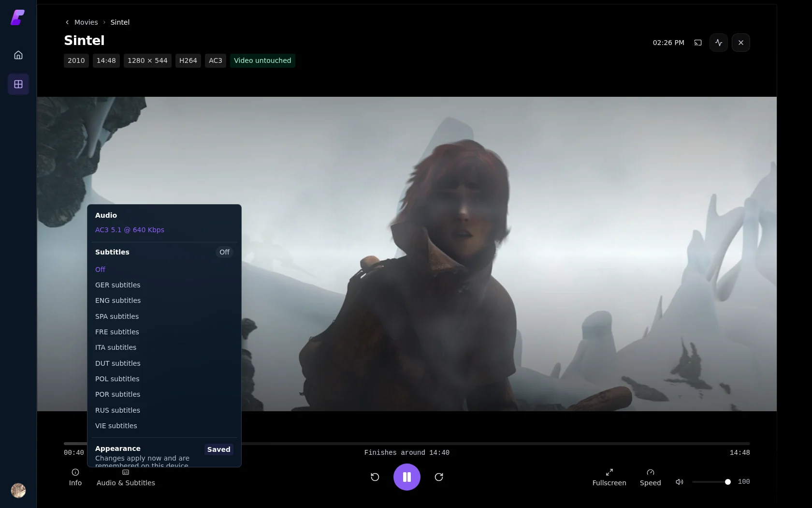
Task: Click the Video untouched badge
Action: coord(262,60)
